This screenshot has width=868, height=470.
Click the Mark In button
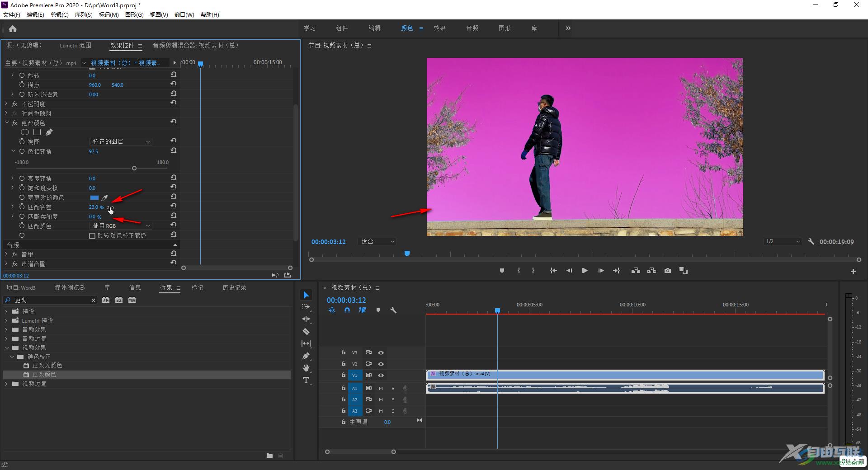click(x=519, y=271)
